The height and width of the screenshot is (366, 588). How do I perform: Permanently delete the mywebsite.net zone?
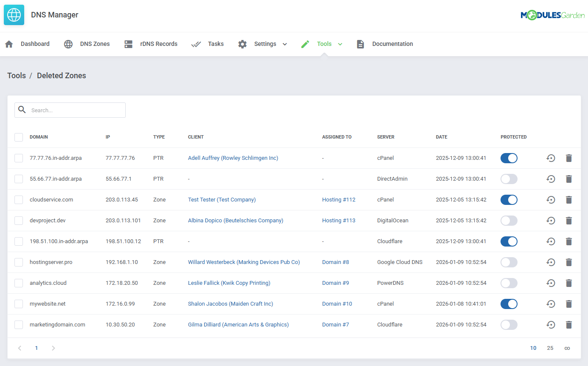point(569,304)
